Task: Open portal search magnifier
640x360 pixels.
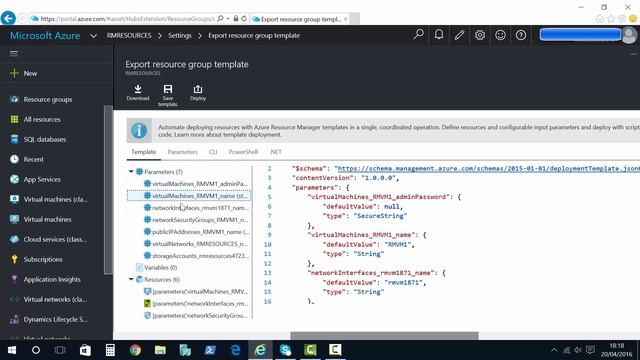Action: click(x=418, y=35)
